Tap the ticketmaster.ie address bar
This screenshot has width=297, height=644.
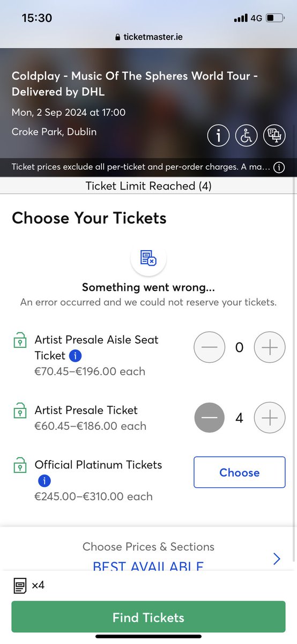click(148, 38)
